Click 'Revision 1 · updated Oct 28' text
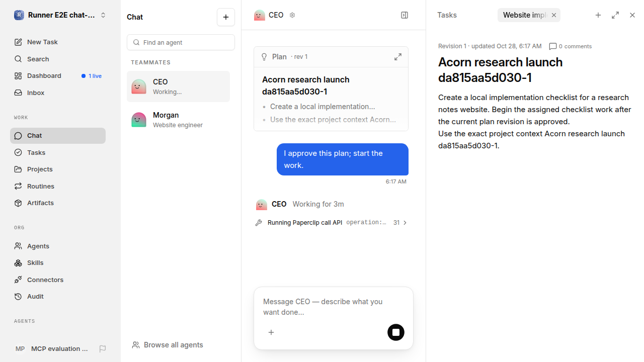 [x=490, y=46]
